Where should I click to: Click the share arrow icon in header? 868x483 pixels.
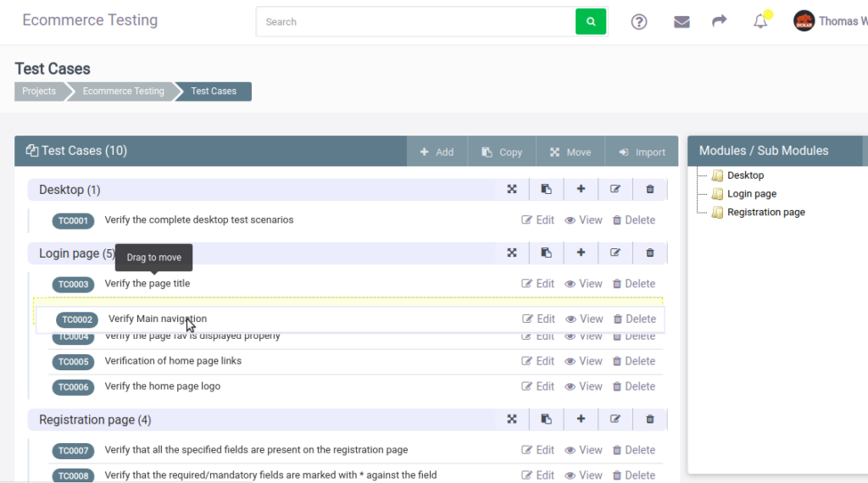(719, 21)
